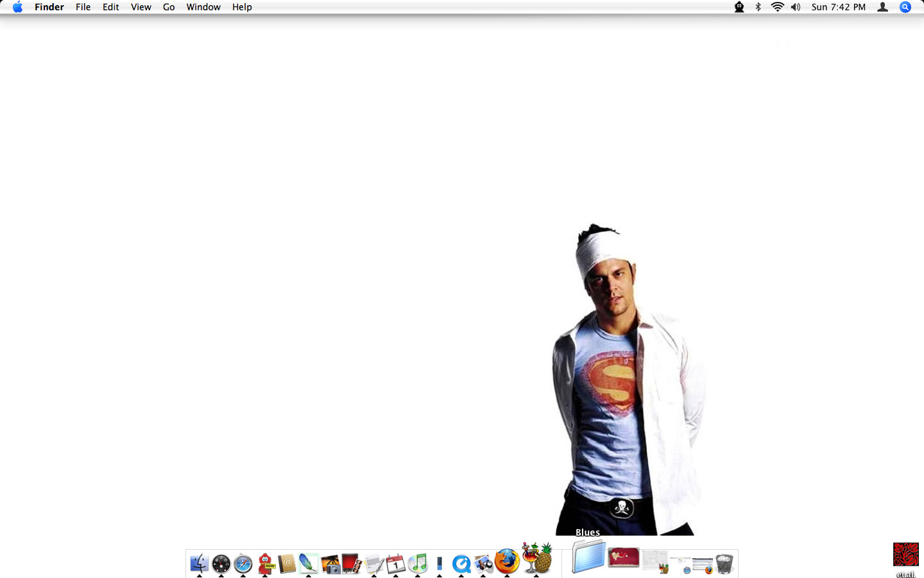Screen dimensions: 924x578
Task: Open Dashboard from the Dock
Action: [221, 563]
